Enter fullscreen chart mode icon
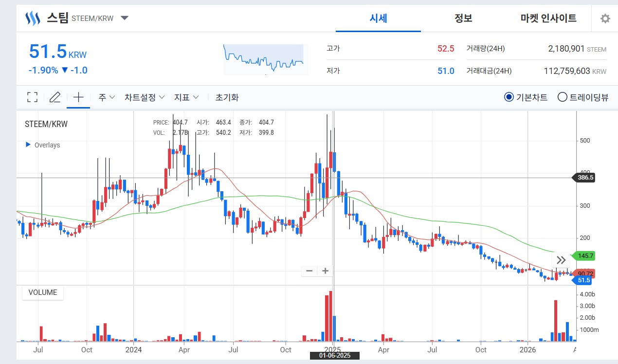Viewport: 618px width, 364px height. click(x=32, y=97)
